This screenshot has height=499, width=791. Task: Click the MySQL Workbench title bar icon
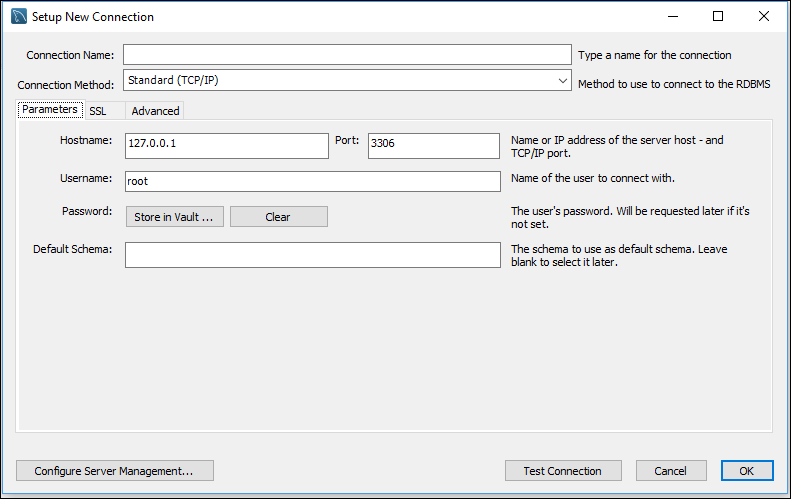19,16
